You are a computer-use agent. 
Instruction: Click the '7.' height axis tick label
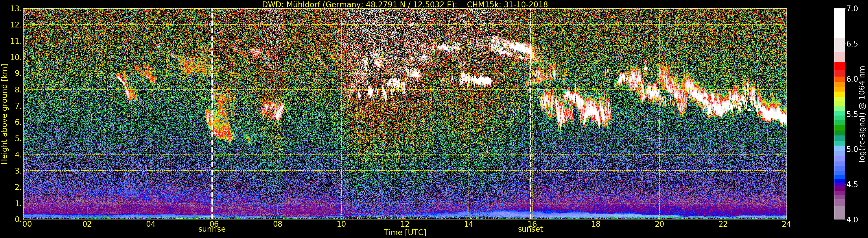[x=18, y=106]
